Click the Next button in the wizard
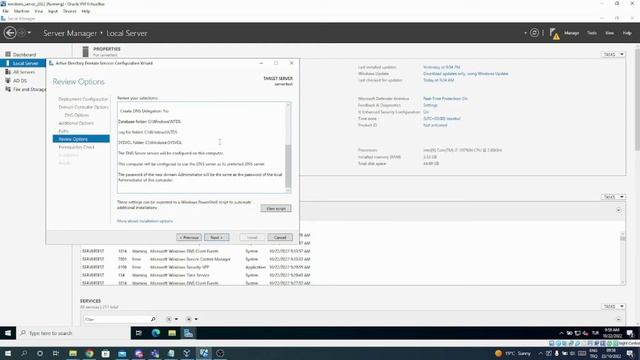 click(216, 237)
